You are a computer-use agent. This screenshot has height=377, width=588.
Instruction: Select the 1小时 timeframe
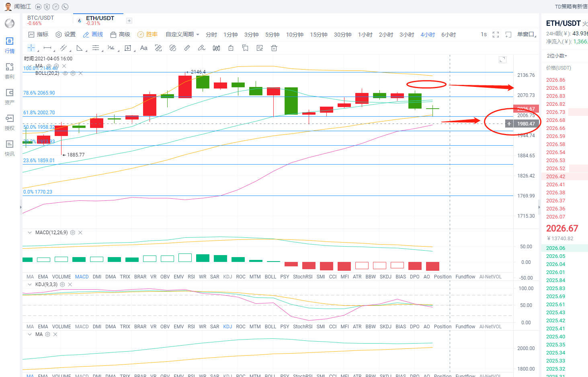coord(365,35)
